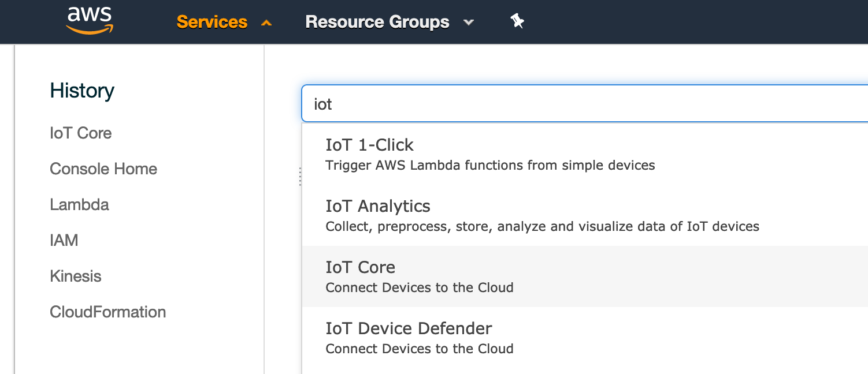Select IoT Device Defender from the results
The width and height of the screenshot is (868, 374).
point(409,328)
